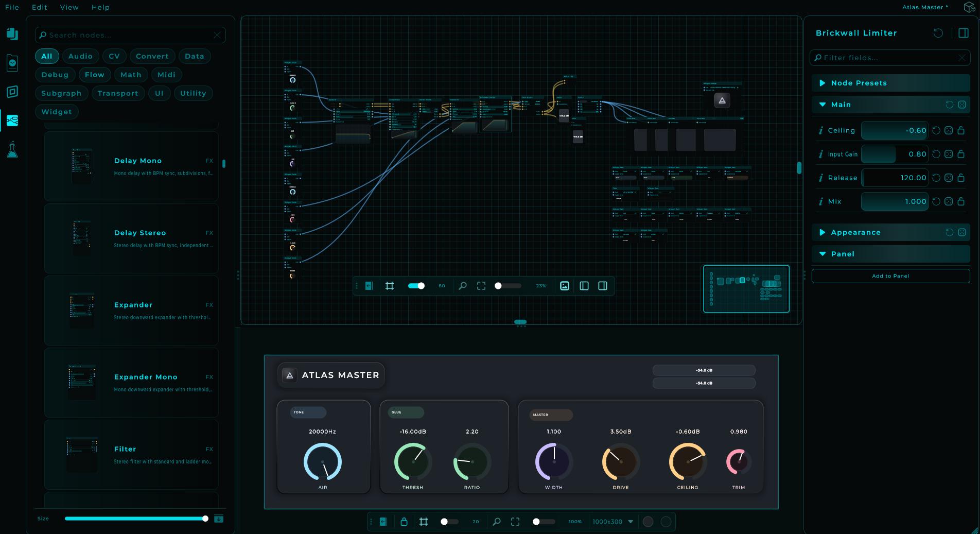Toggle the left sidebar from the graph toolbar
Screen dimensions: 980x534
click(584, 286)
